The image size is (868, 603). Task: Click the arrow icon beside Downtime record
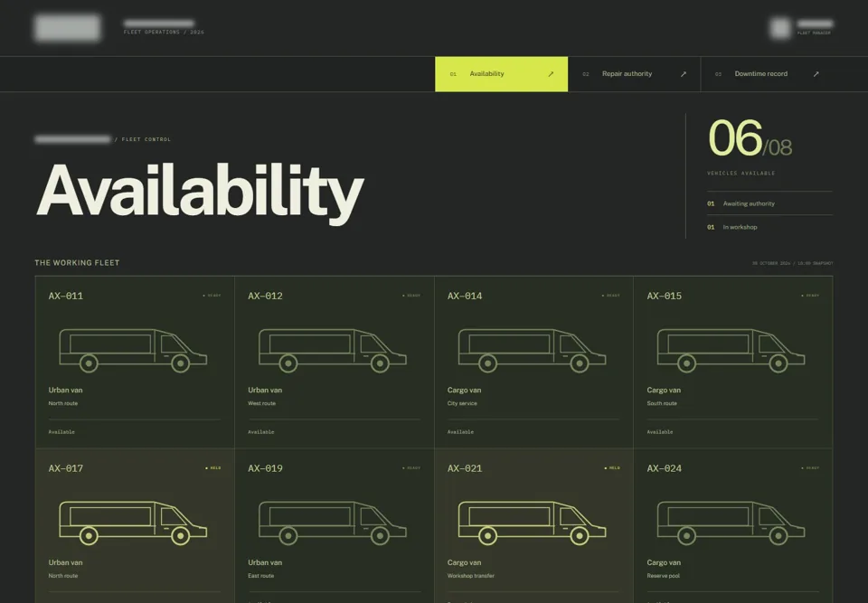click(816, 74)
